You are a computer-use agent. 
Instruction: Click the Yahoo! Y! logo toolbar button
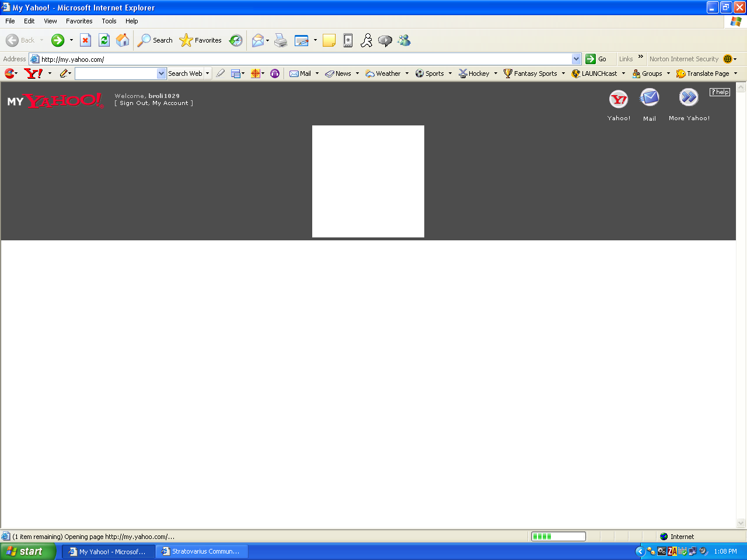coord(33,73)
